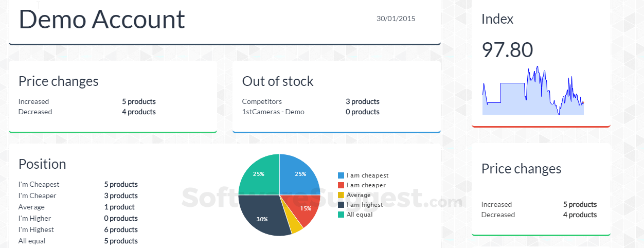The image size is (644, 248).
Task: Open 1stCameras - Demo '0 products' link
Action: (363, 112)
